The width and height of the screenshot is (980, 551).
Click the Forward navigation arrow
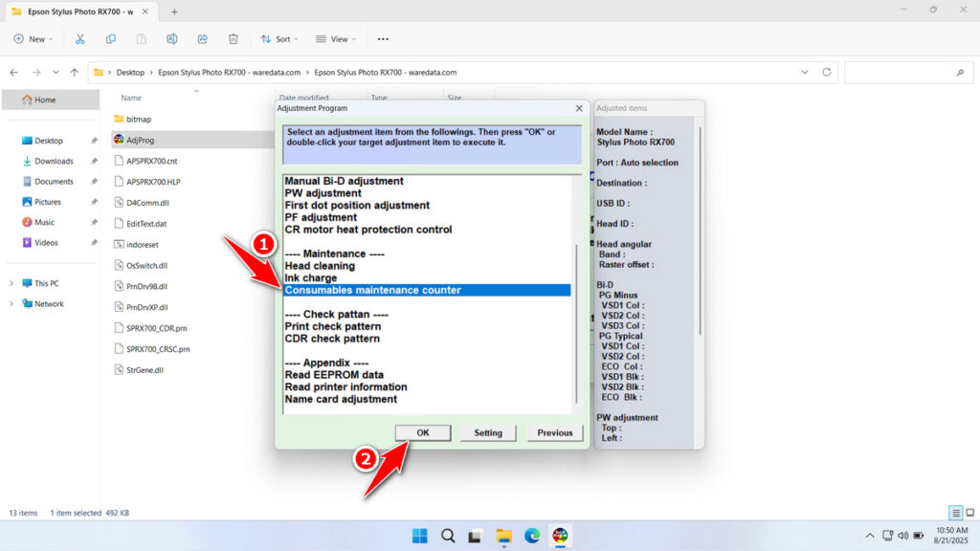pos(36,73)
